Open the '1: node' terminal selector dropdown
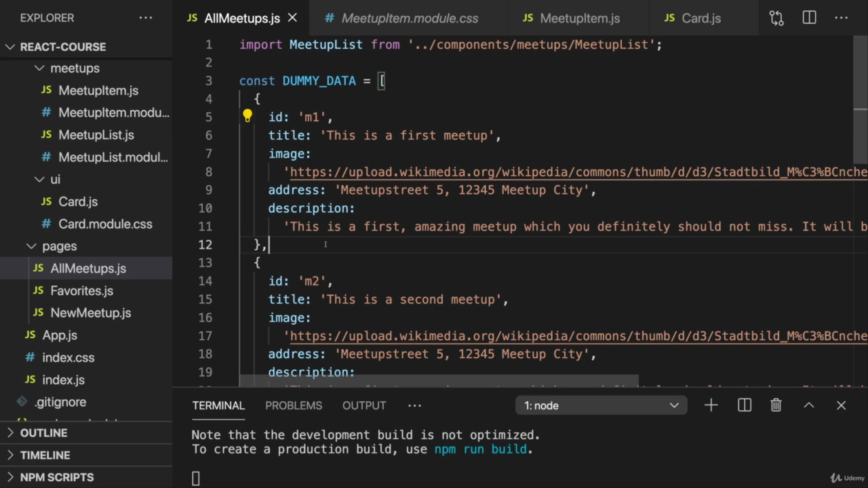The height and width of the screenshot is (488, 868). 601,405
